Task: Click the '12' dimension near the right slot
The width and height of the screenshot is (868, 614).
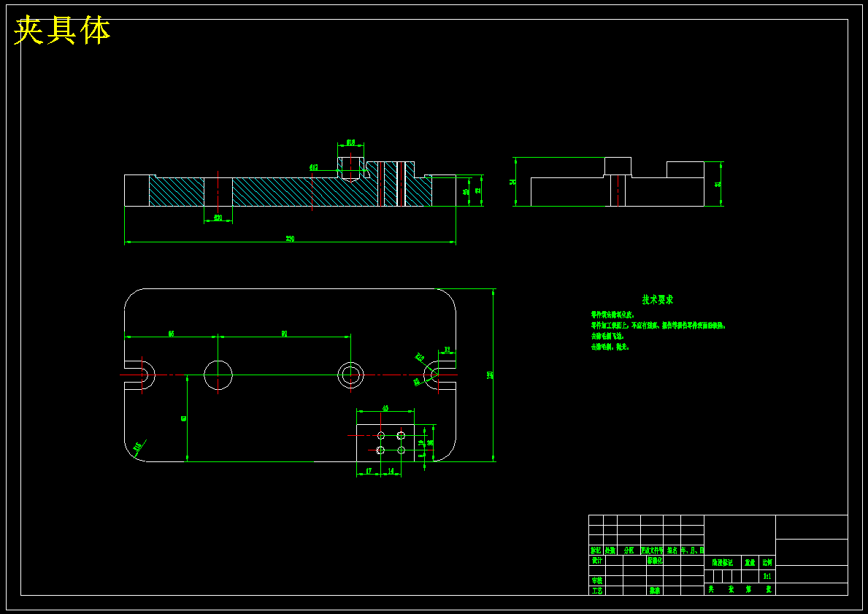Action: [448, 350]
